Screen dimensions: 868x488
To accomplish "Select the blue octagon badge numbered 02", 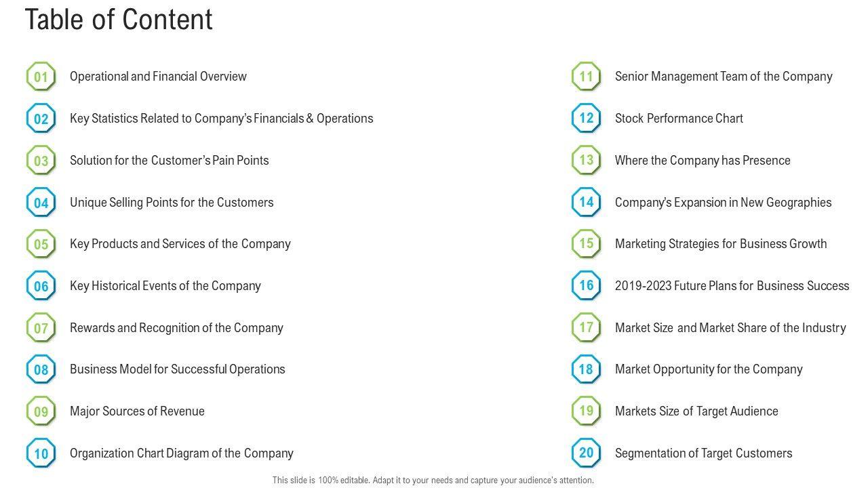I will click(x=41, y=119).
